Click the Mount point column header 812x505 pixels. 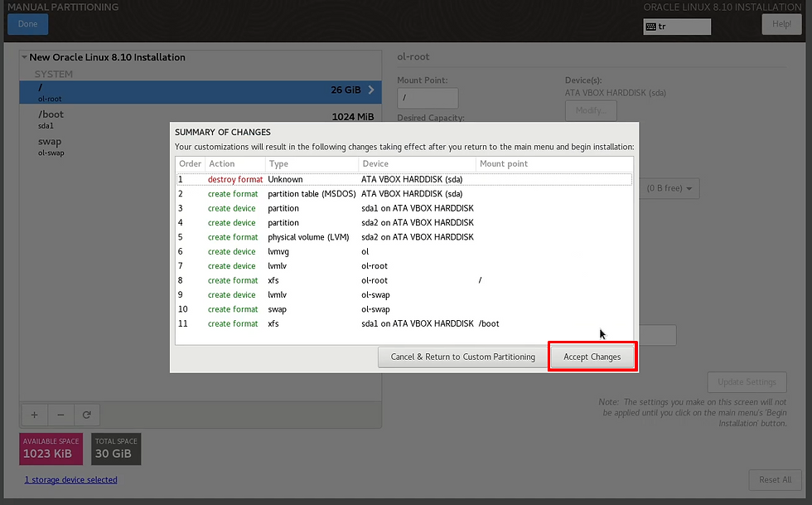(x=554, y=164)
